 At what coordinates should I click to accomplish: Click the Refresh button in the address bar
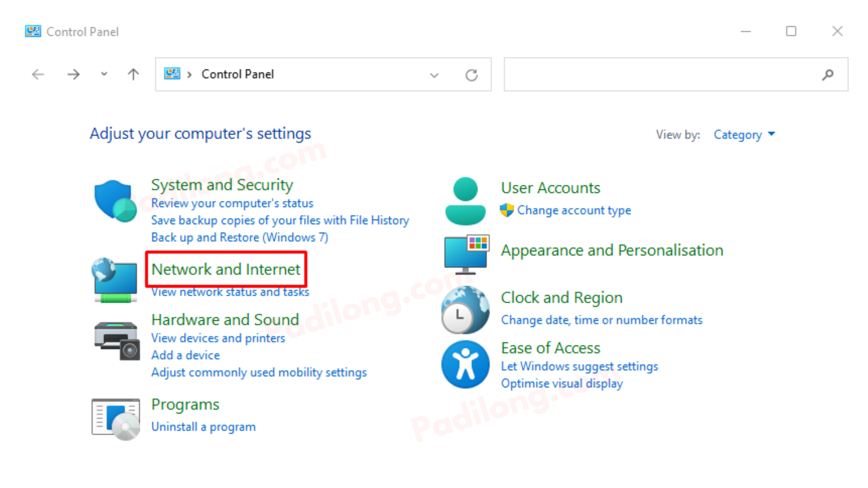[472, 75]
